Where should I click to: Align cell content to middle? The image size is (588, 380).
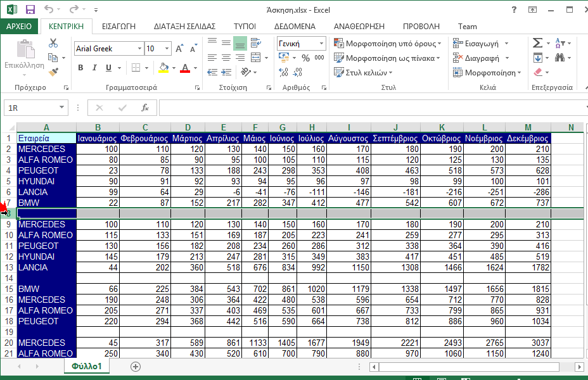(x=226, y=43)
